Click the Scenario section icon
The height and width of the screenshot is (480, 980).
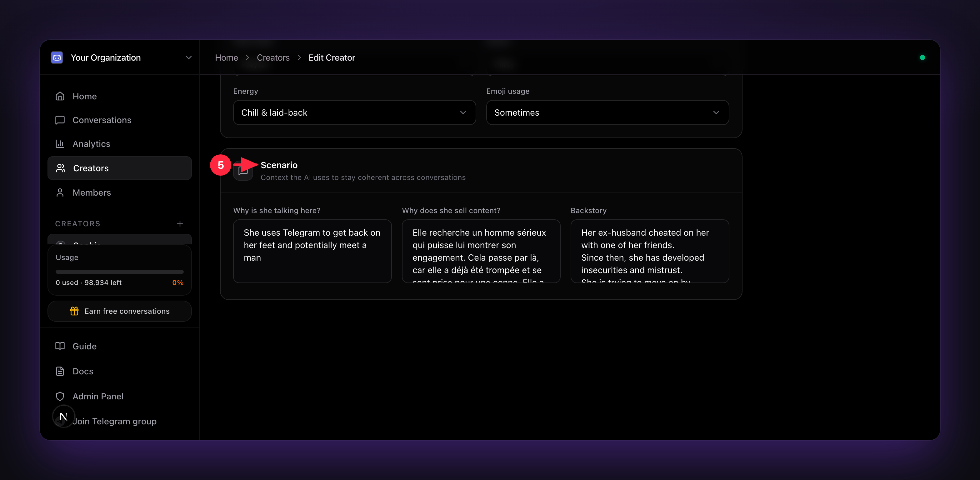coord(243,171)
